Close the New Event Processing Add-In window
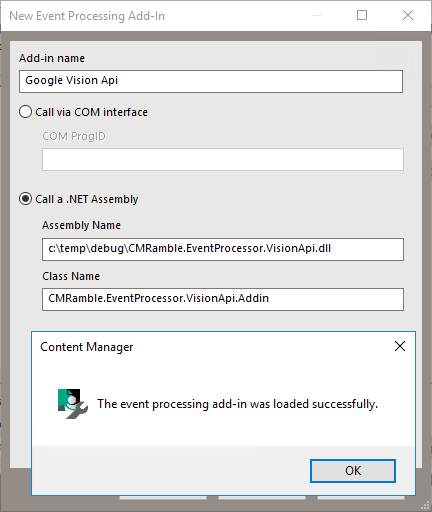The width and height of the screenshot is (432, 512). coord(408,15)
